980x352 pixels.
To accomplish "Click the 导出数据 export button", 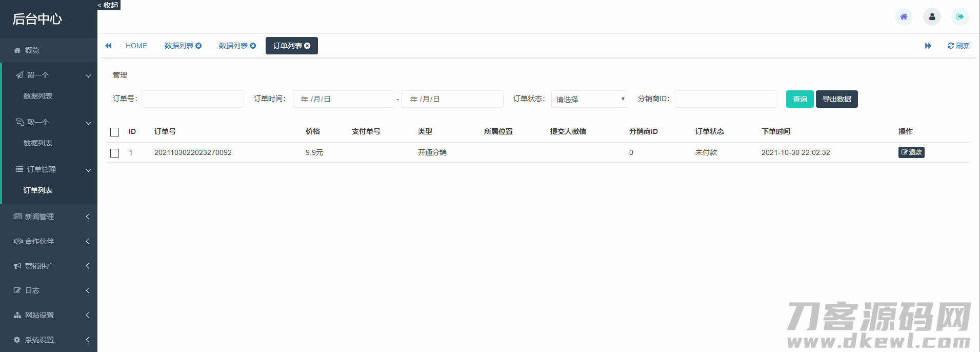I will 836,99.
